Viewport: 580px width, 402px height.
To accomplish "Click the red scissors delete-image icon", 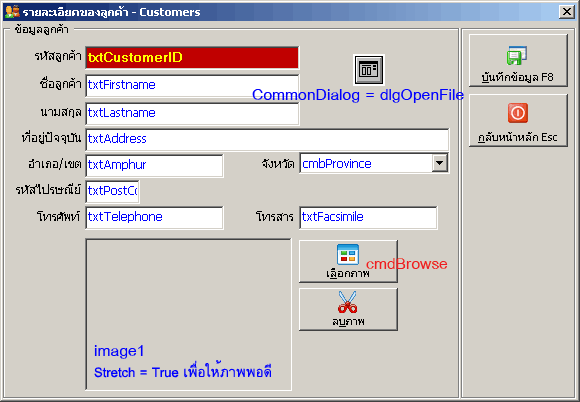I will coord(347,302).
